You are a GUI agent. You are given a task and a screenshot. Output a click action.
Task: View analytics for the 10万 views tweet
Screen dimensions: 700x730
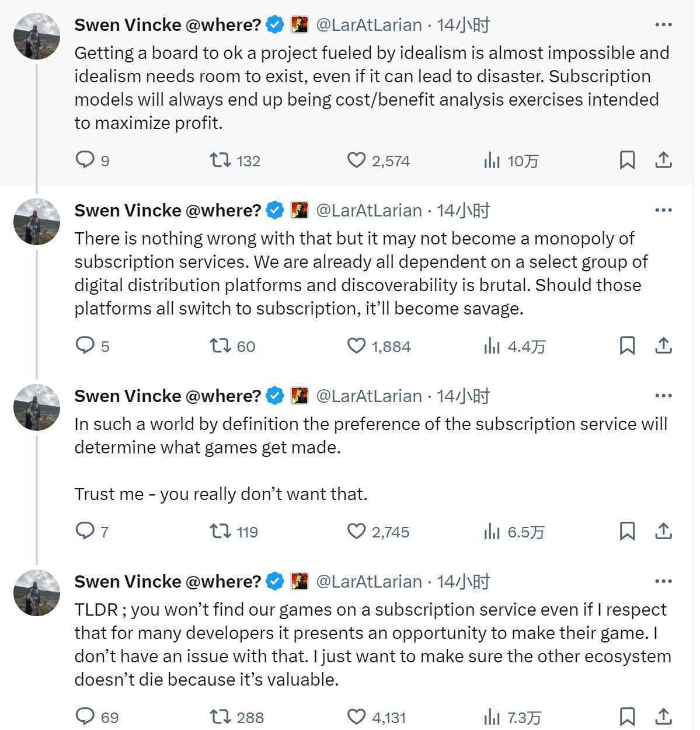pos(492,159)
